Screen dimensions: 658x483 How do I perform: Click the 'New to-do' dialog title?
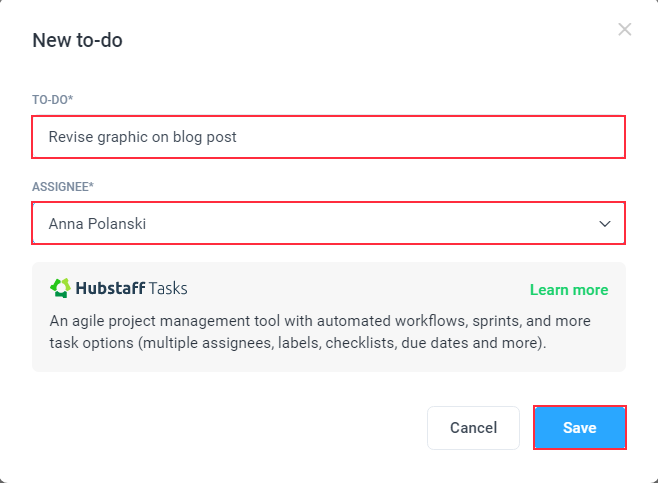(78, 40)
